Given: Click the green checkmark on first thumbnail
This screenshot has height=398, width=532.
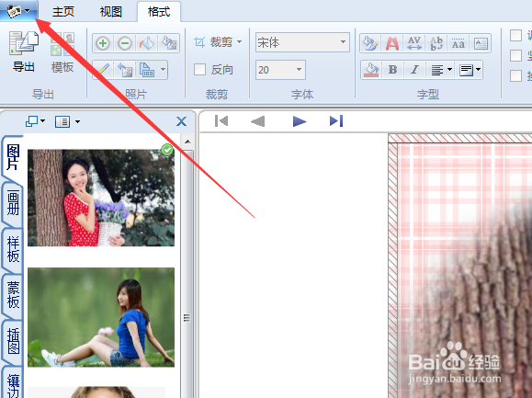Looking at the screenshot, I should [x=167, y=150].
